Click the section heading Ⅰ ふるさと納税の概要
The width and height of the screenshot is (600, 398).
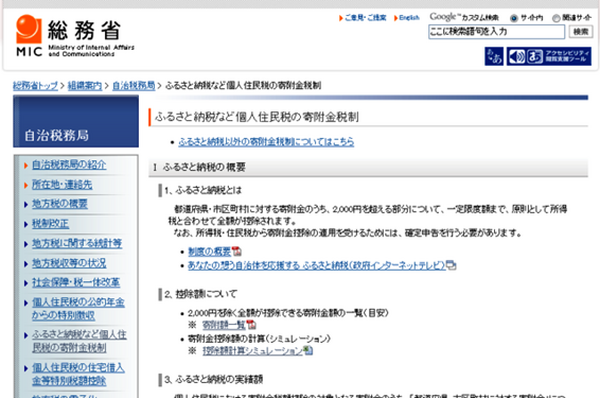pos(199,167)
